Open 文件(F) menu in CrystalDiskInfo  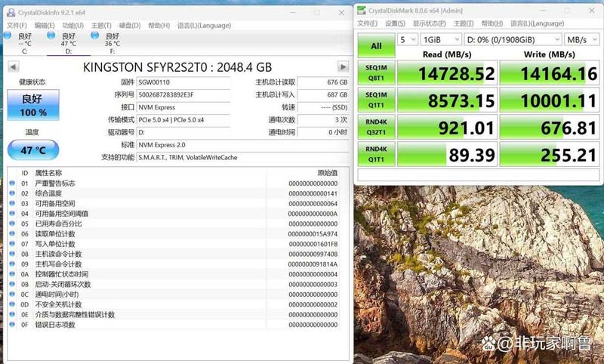pyautogui.click(x=17, y=26)
